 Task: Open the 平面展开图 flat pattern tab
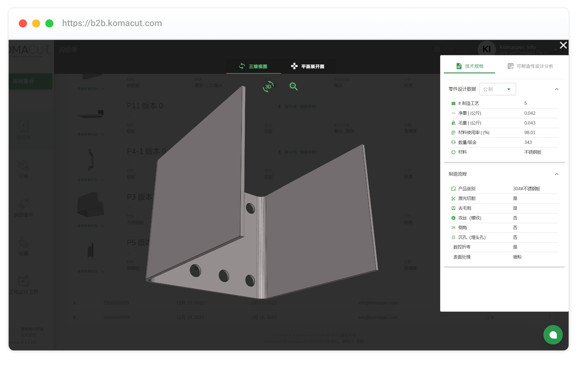(308, 66)
